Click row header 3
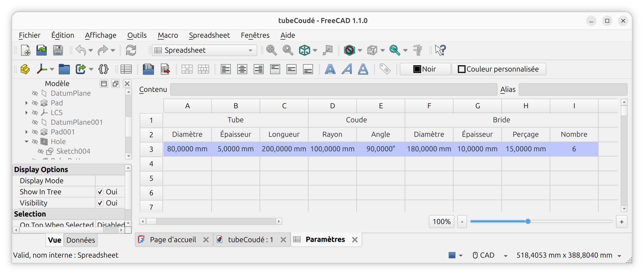The image size is (644, 275). (151, 149)
